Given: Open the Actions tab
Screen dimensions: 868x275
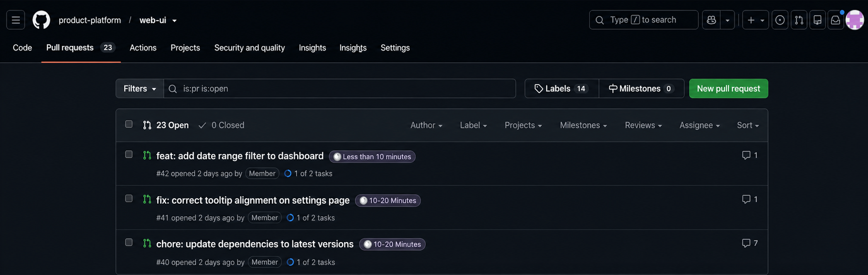Looking at the screenshot, I should click(143, 48).
